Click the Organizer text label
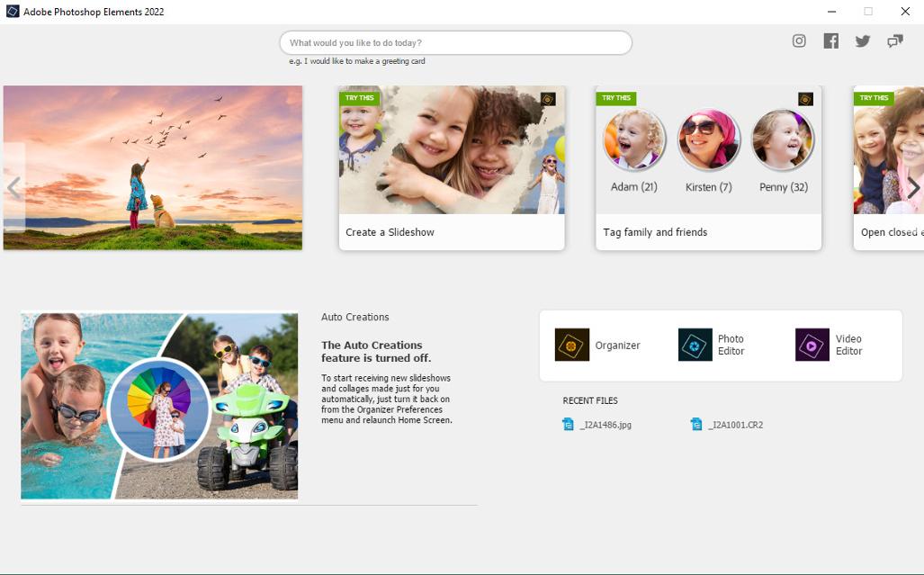924x575 pixels. [x=617, y=346]
